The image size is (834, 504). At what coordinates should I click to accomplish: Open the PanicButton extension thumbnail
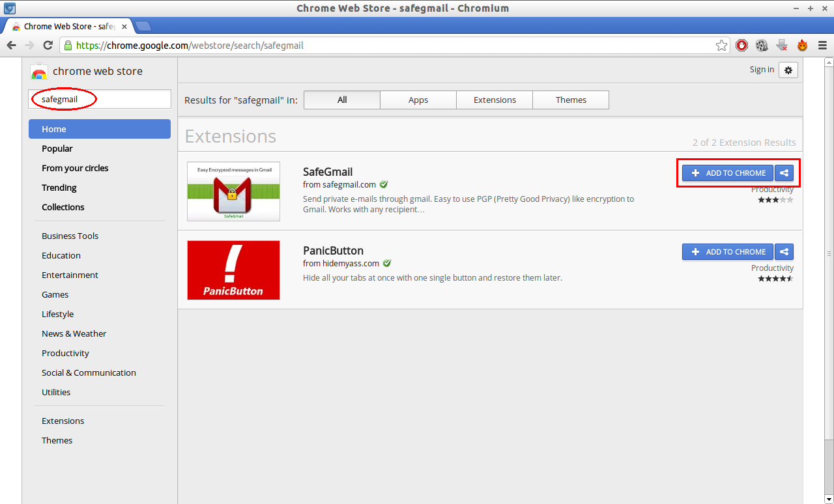[x=233, y=270]
